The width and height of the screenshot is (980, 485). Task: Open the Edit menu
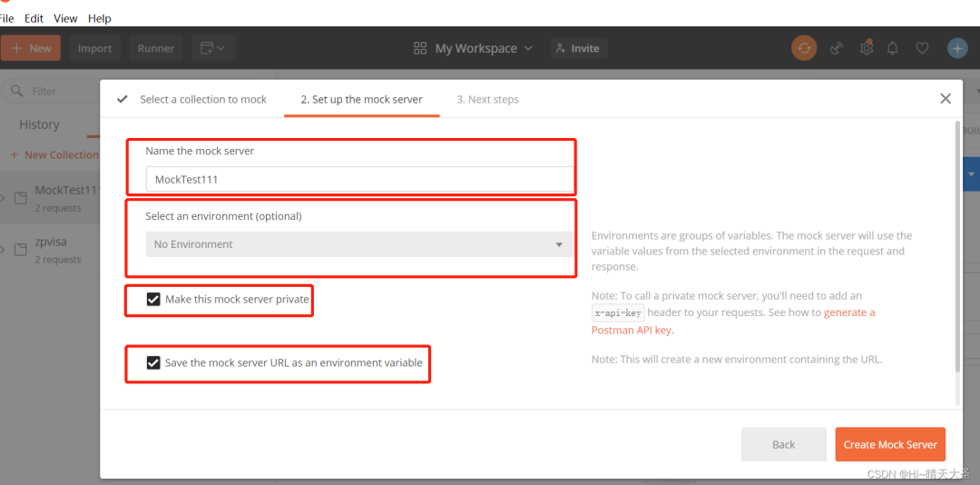(34, 18)
